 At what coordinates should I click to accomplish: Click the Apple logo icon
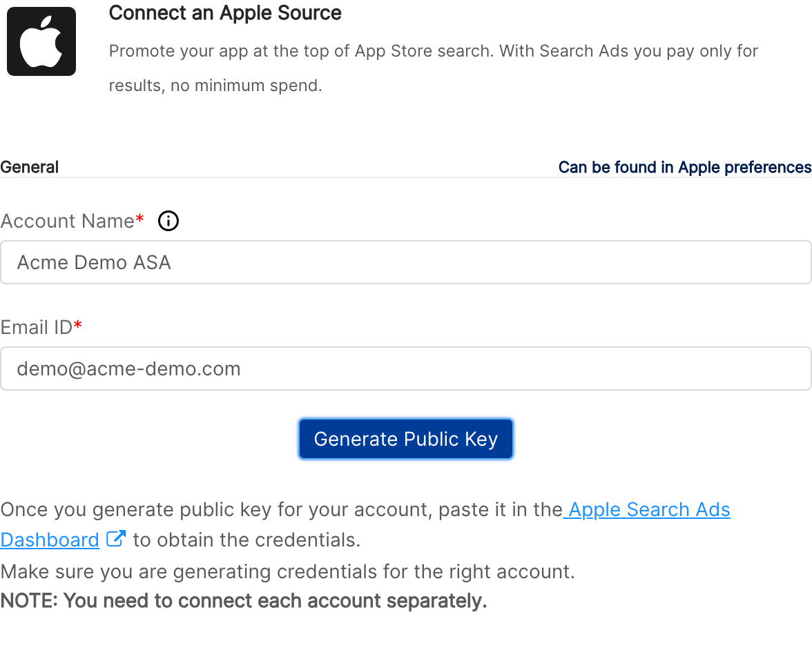(41, 41)
